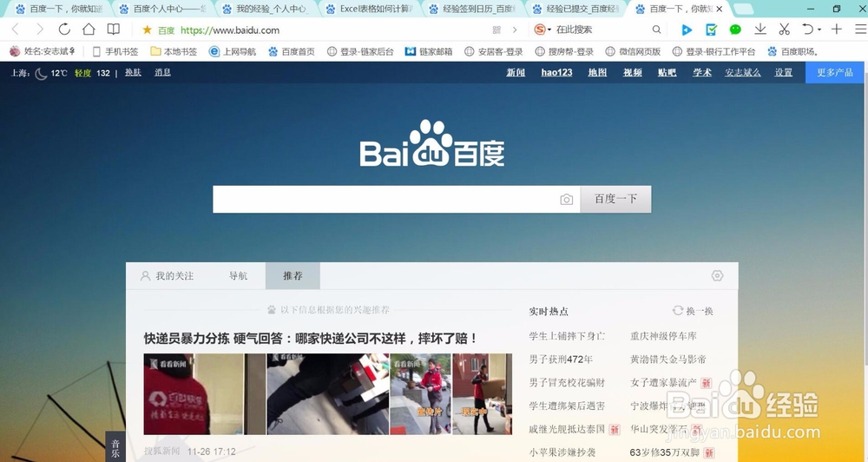Image resolution: width=868 pixels, height=462 pixels.
Task: Open the gear settings icon in news panel
Action: [x=717, y=275]
